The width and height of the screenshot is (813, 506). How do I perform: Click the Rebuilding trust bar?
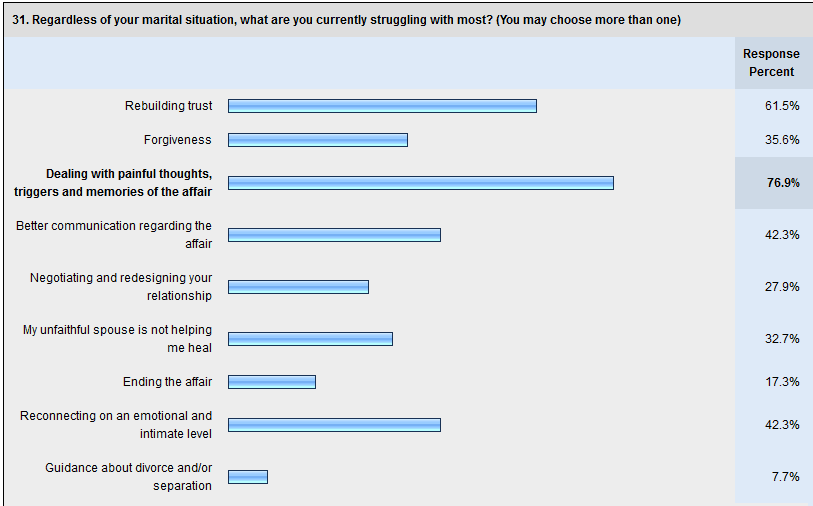point(382,106)
